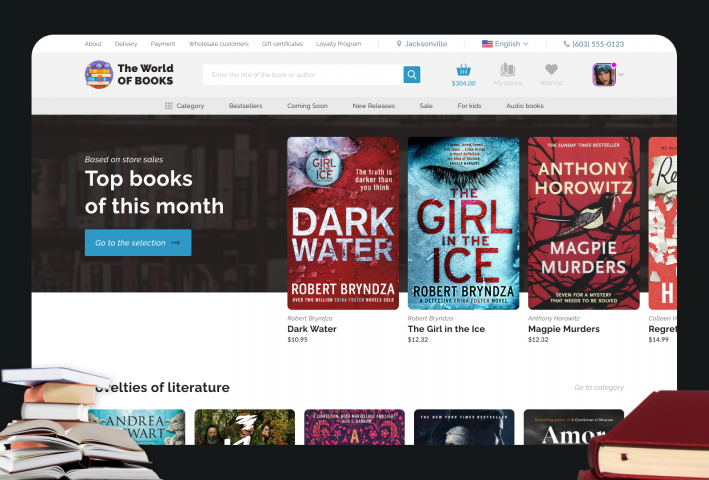
Task: Open the Bestsellers menu item
Action: [246, 106]
